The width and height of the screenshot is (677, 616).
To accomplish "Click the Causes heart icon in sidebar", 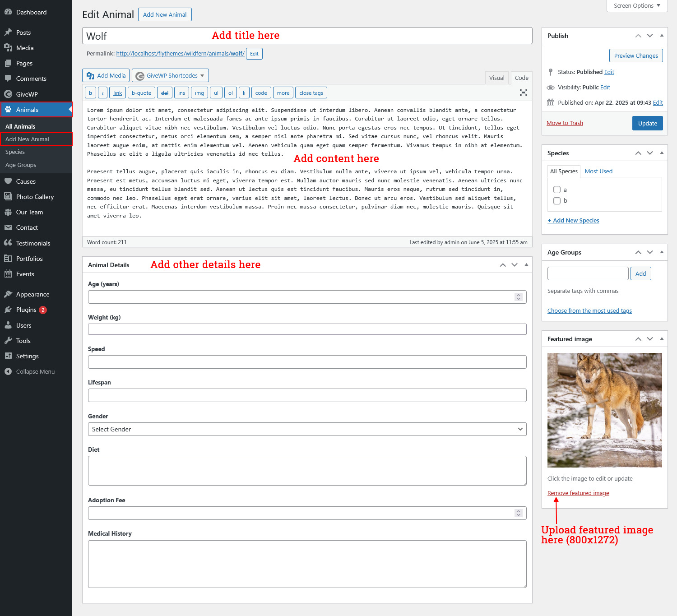I will pyautogui.click(x=8, y=181).
